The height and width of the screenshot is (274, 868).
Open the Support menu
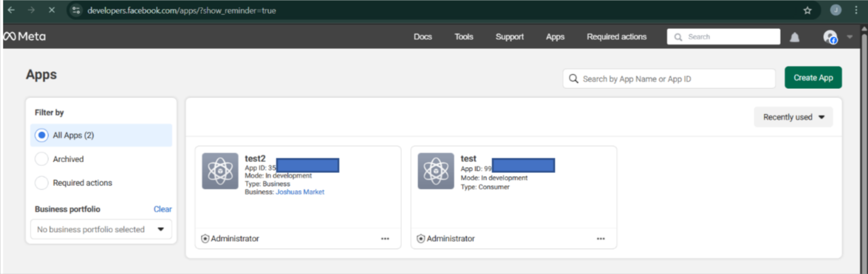[x=509, y=37]
